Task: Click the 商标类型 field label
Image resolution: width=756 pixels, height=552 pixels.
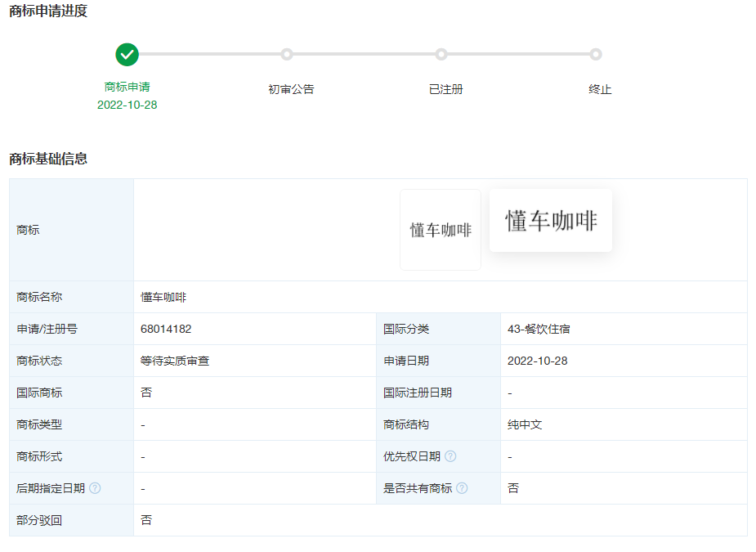Action: tap(39, 424)
